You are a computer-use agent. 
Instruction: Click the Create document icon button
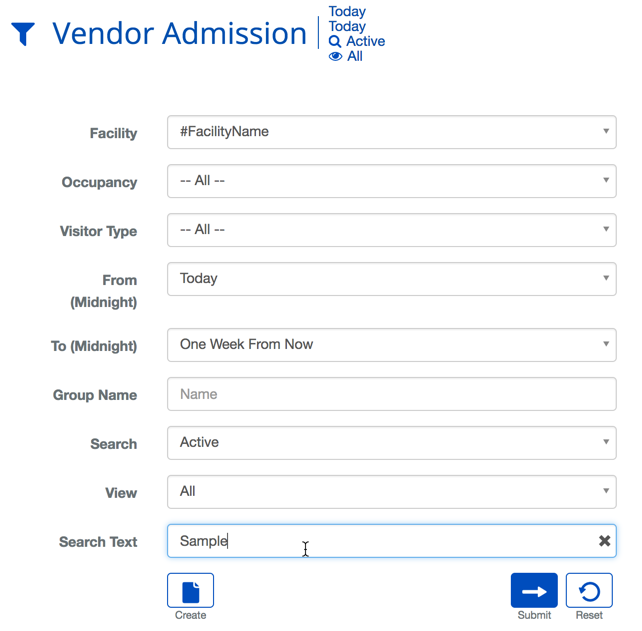coord(190,591)
